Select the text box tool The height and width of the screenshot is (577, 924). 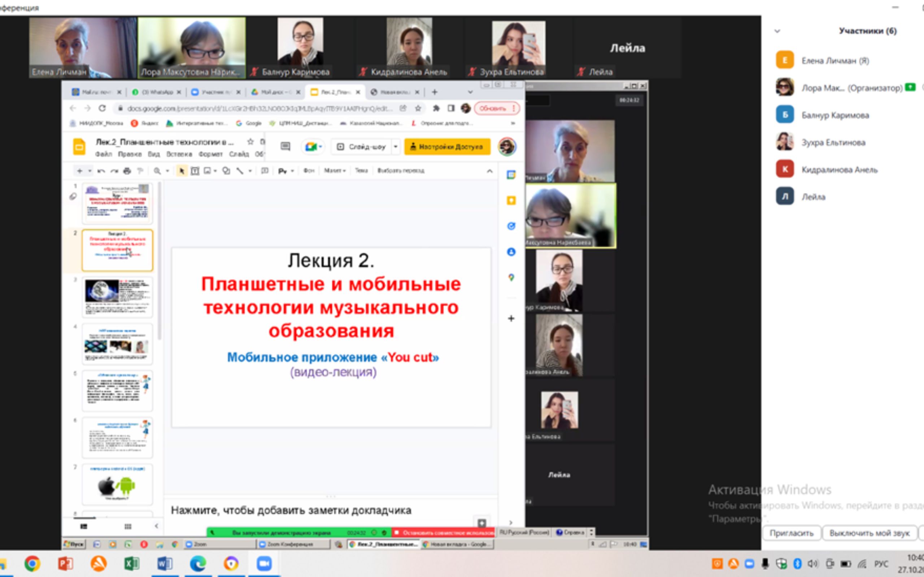(195, 171)
